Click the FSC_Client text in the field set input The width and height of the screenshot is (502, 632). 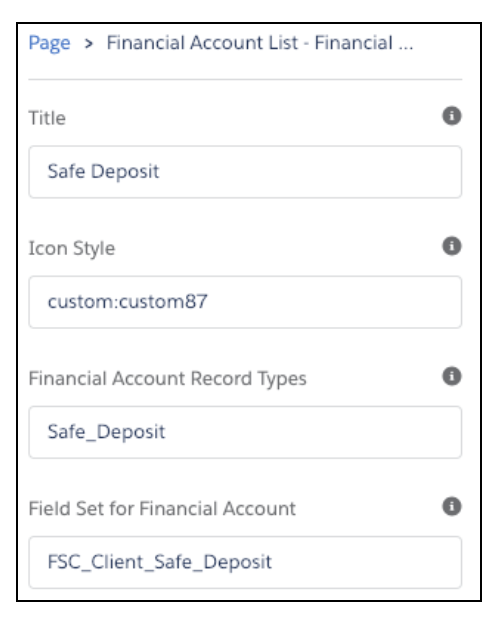pyautogui.click(x=95, y=562)
